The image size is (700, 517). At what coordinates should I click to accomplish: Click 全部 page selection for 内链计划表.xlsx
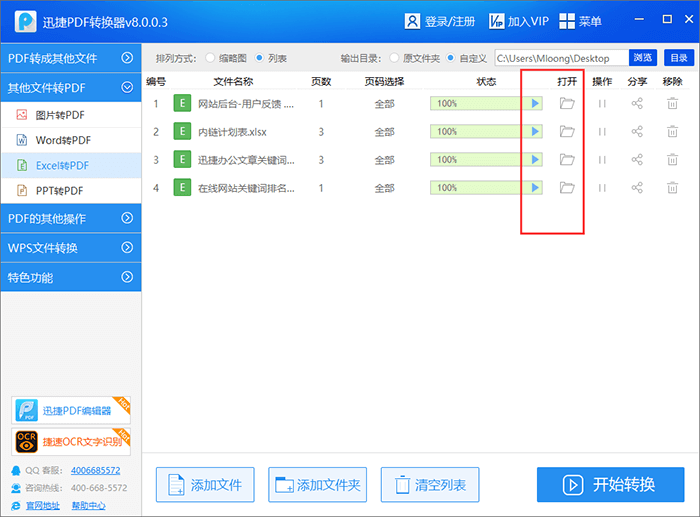coord(384,132)
